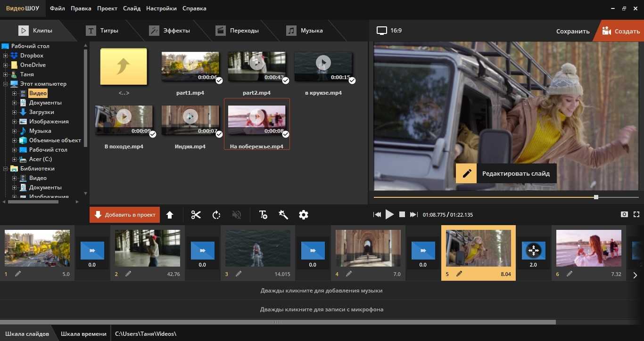Screen dimensions: 644x341
Task: Collapse the Этот компьютер tree node
Action: coord(6,84)
